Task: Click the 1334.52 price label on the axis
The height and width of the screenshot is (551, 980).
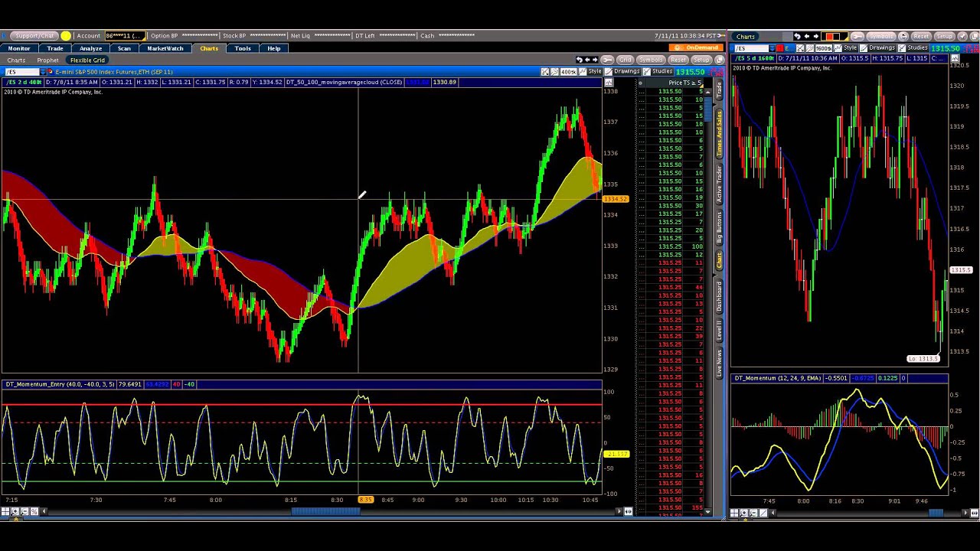Action: coord(616,199)
